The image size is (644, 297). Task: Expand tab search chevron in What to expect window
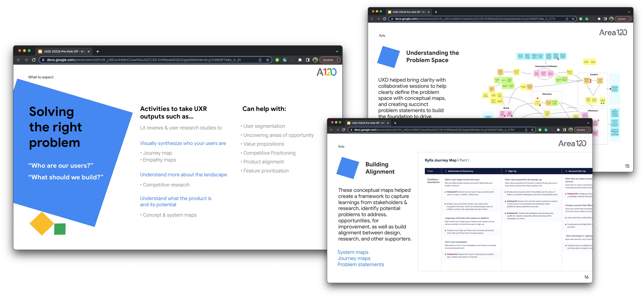pos(337,51)
